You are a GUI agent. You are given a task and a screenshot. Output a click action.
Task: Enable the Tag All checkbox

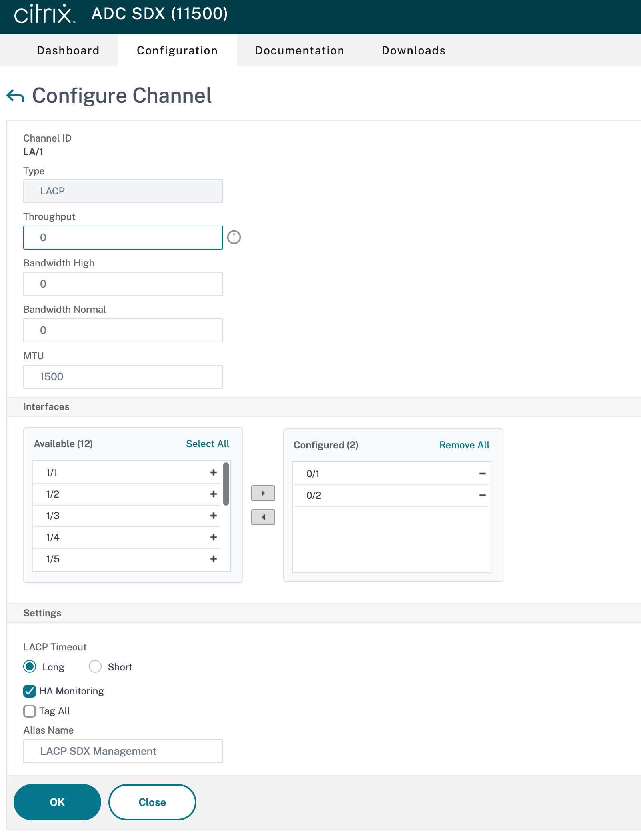(x=30, y=711)
